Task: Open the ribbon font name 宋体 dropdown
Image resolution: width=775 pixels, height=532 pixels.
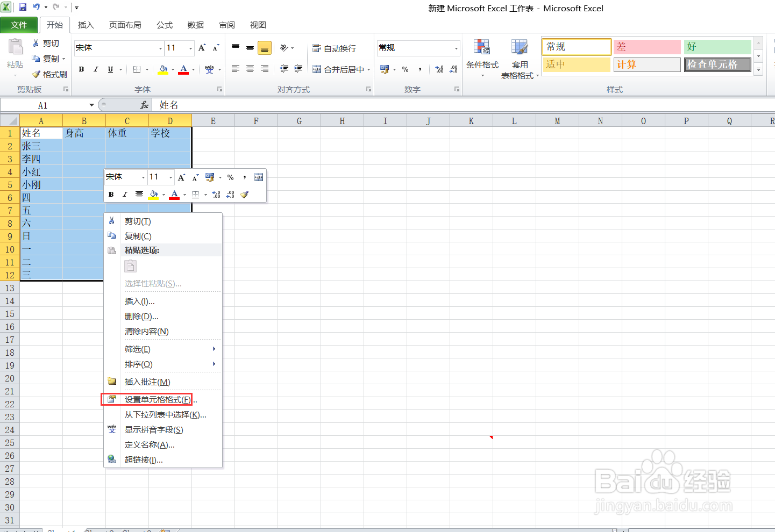Action: pyautogui.click(x=160, y=48)
